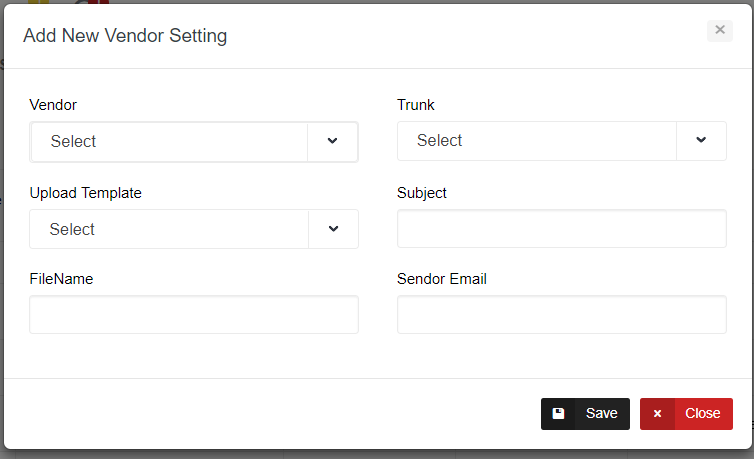Click the Subject field label

coord(422,193)
